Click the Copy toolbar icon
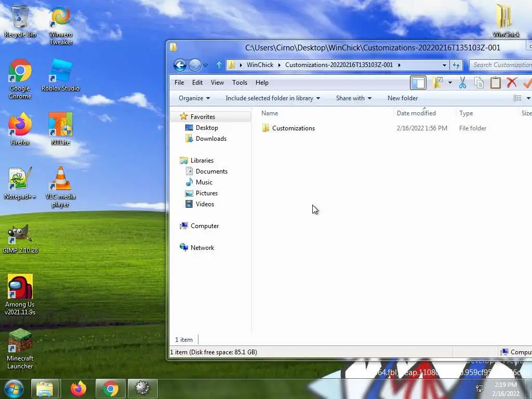This screenshot has width=532, height=399. tap(479, 83)
